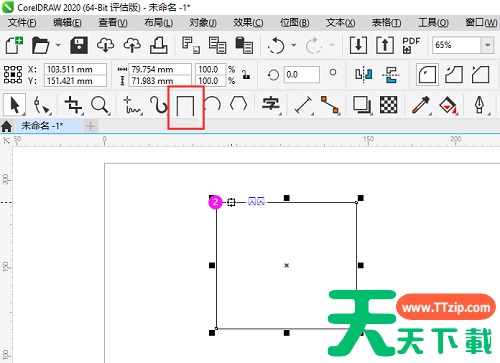This screenshot has width=500, height=363.
Task: Open the 效果(C) menu
Action: point(248,23)
